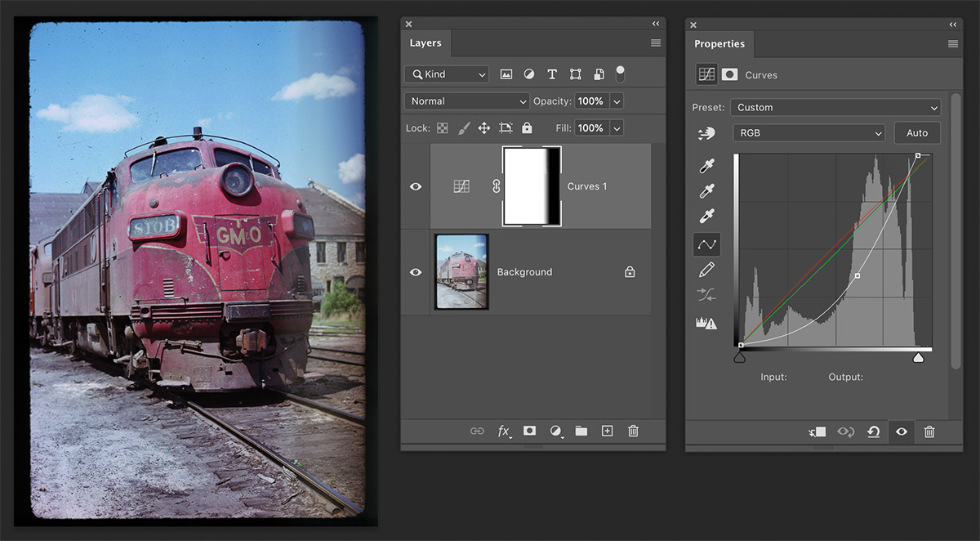This screenshot has height=541, width=980.
Task: Open layer styles with the fx icon
Action: 504,431
